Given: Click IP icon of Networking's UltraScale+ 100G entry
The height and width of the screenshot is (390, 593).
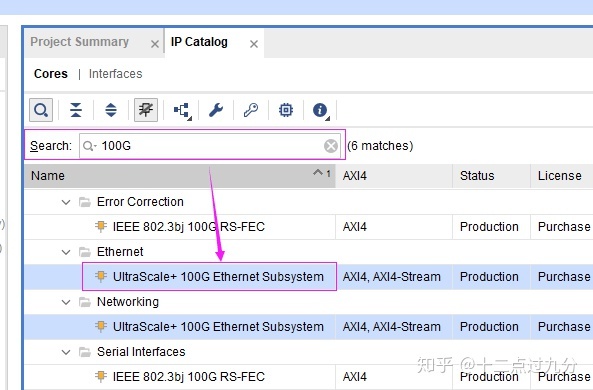Looking at the screenshot, I should 101,326.
